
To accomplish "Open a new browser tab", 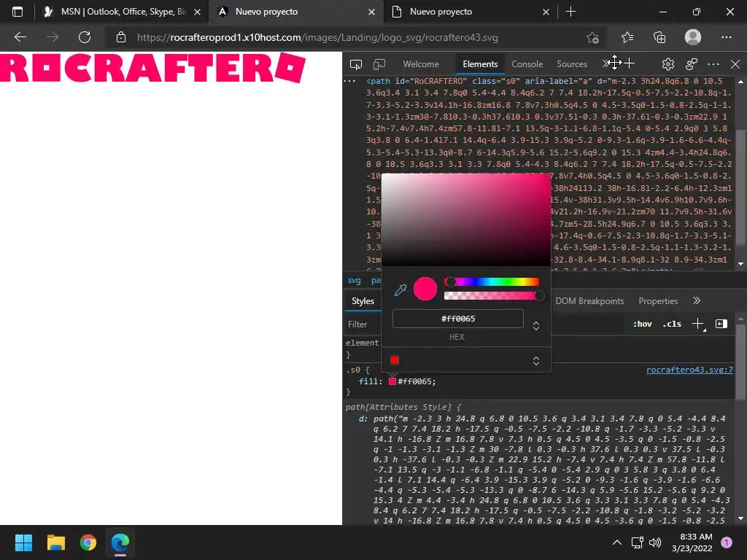I will coord(570,12).
